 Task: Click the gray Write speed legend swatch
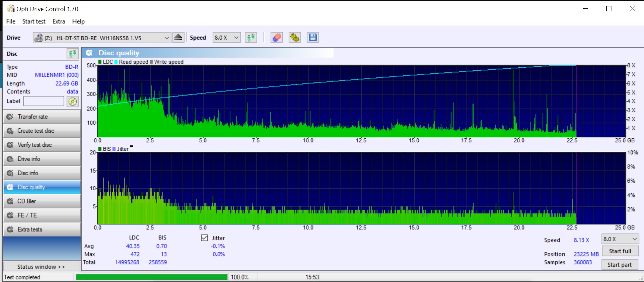click(151, 62)
